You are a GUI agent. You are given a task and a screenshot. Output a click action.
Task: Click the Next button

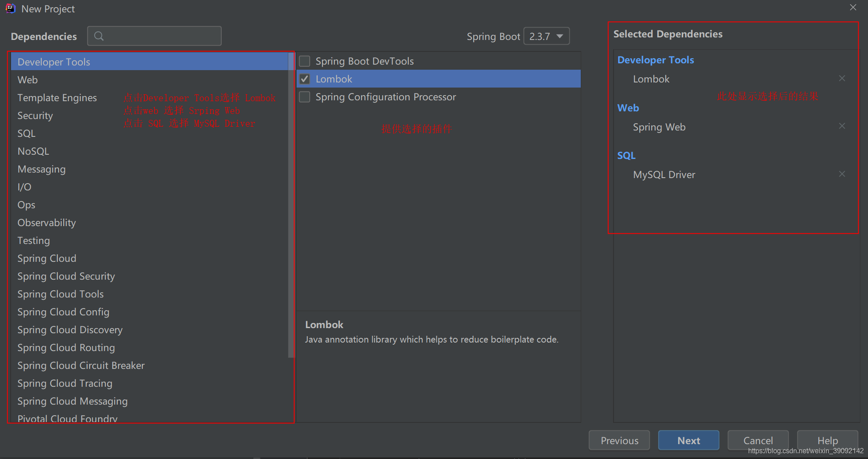688,440
